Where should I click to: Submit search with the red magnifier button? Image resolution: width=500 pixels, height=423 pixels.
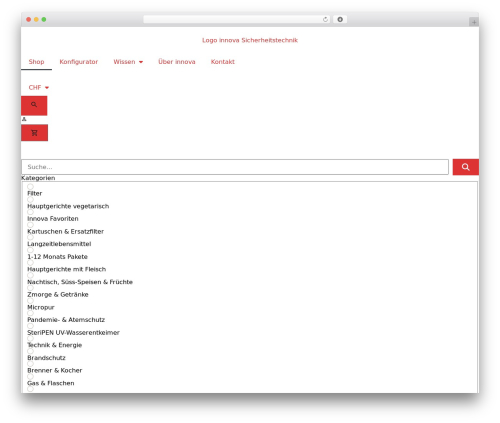466,167
